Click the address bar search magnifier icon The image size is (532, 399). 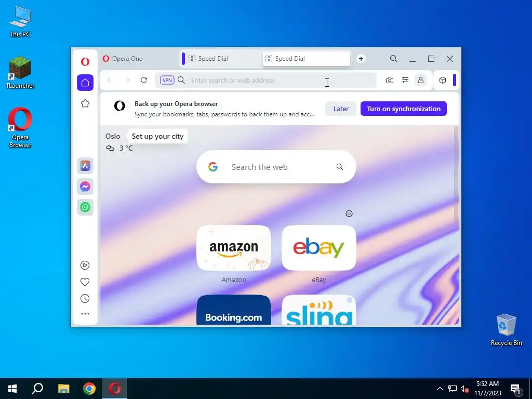tap(181, 80)
